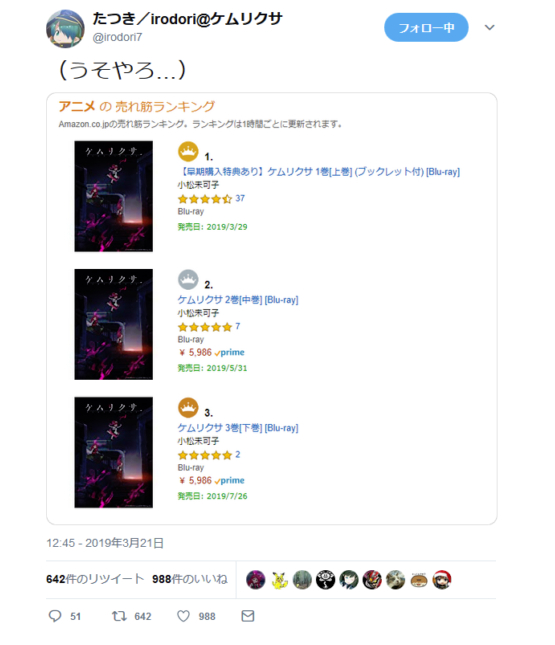
Task: Expand the tweet options chevron menu
Action: (x=489, y=28)
